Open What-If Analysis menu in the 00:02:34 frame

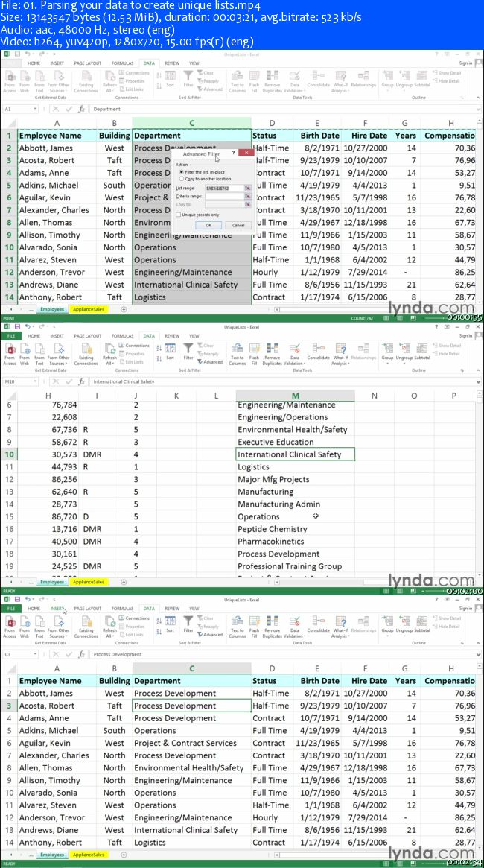[341, 626]
